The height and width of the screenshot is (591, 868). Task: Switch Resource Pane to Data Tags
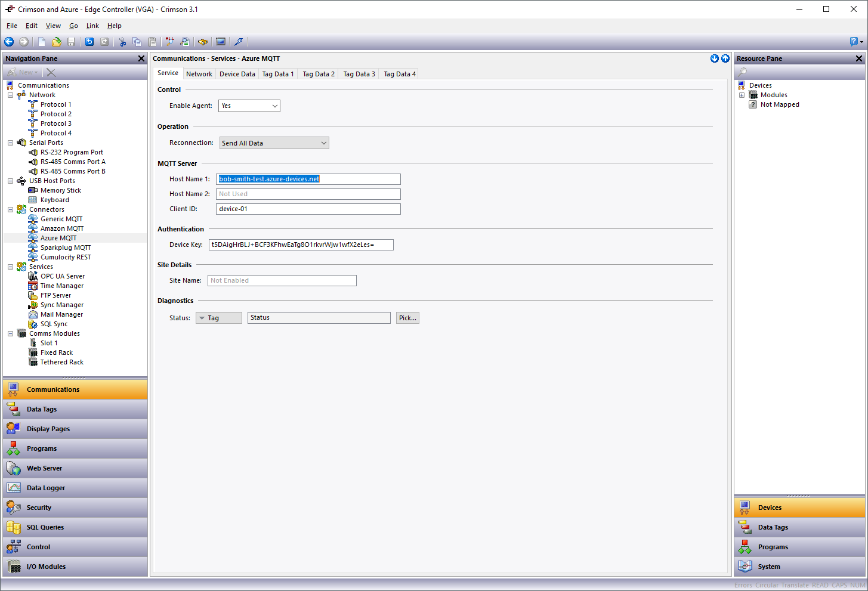pos(799,527)
